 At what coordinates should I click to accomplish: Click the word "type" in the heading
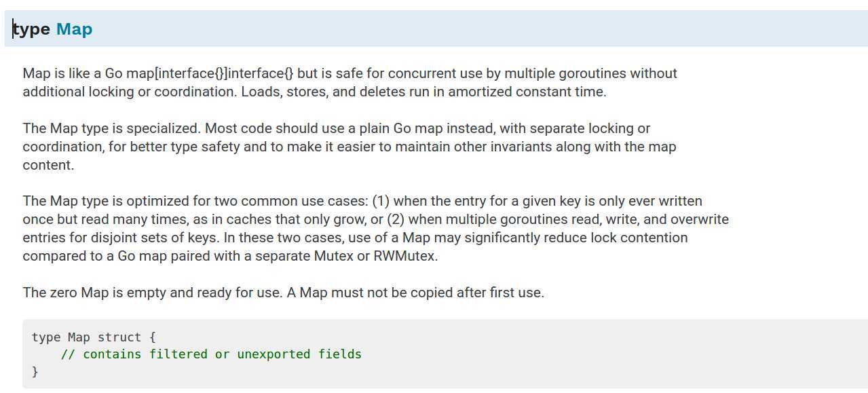(31, 30)
